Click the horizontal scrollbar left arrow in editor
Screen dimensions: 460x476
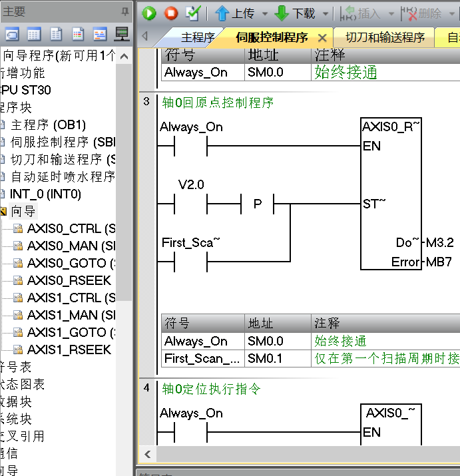coord(147,455)
